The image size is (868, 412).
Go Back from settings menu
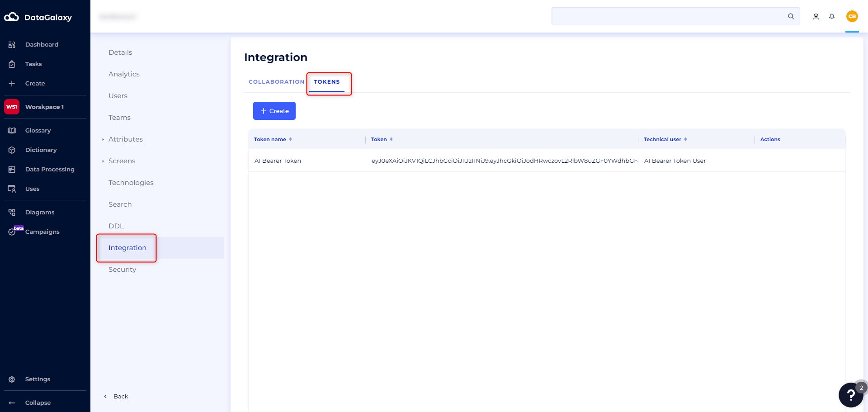click(116, 396)
